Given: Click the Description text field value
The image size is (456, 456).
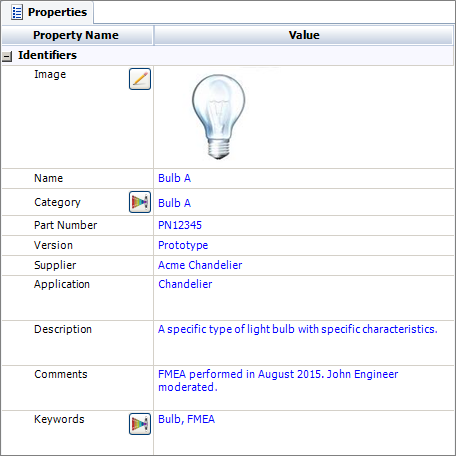Looking at the screenshot, I should coord(298,329).
